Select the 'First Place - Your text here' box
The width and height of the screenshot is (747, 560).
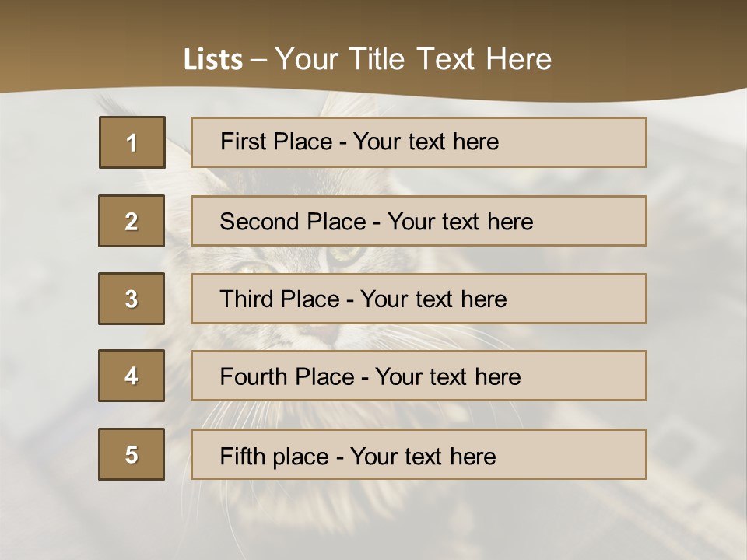point(419,142)
